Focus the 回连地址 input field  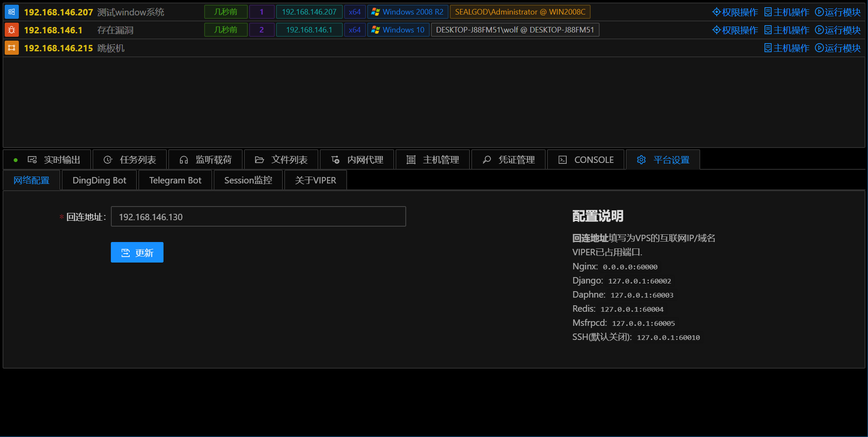click(259, 217)
